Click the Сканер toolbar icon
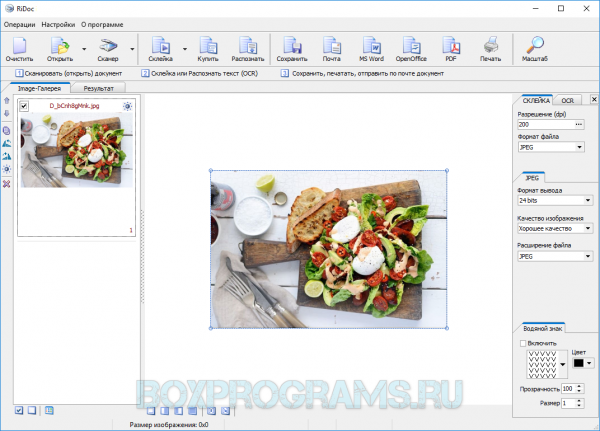The image size is (600, 431). (x=108, y=46)
